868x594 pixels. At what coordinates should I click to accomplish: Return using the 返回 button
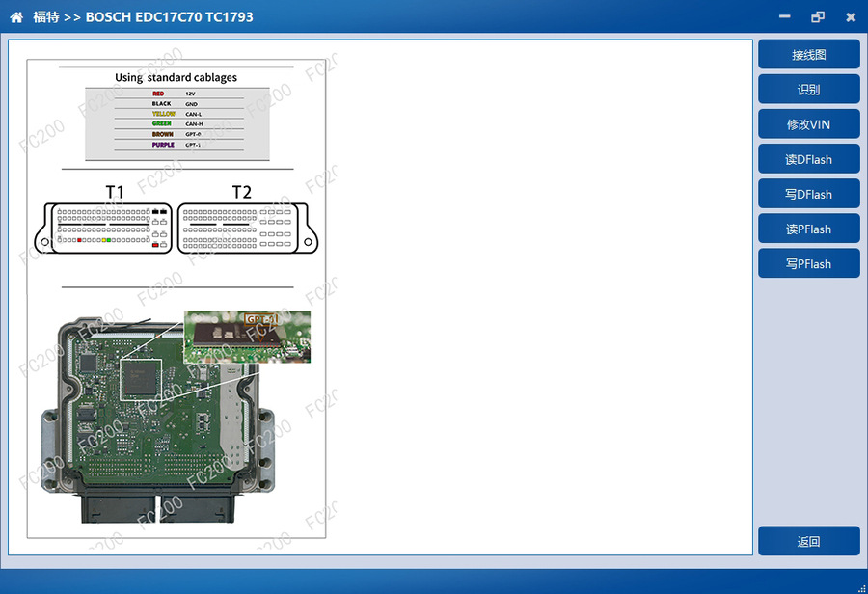pos(809,541)
